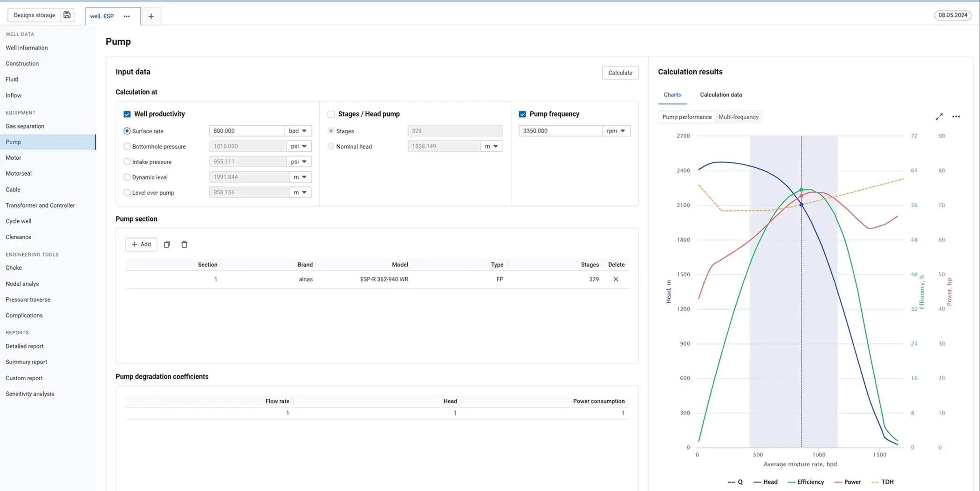Open the Dynamic level unit dropdown
This screenshot has width=980, height=491.
click(300, 177)
